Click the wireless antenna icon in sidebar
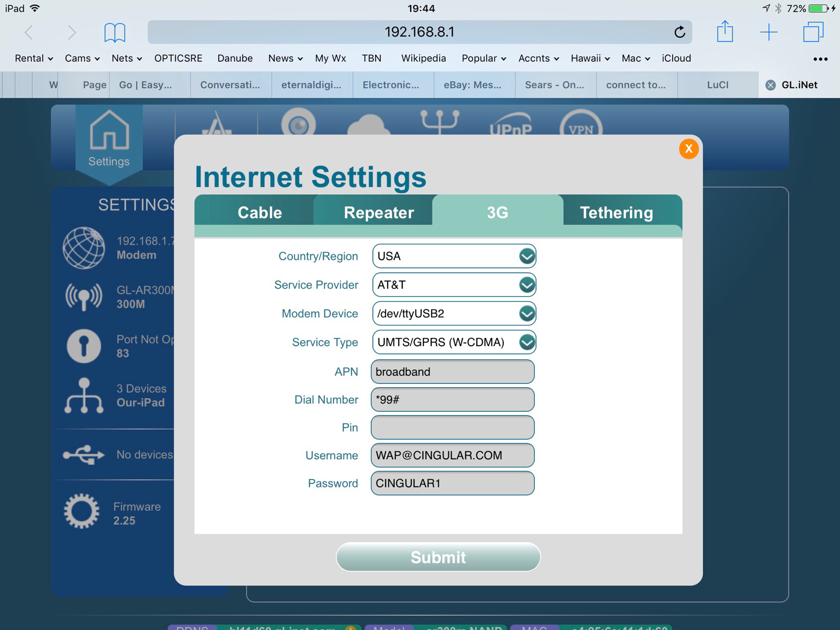This screenshot has height=630, width=840. (x=84, y=297)
